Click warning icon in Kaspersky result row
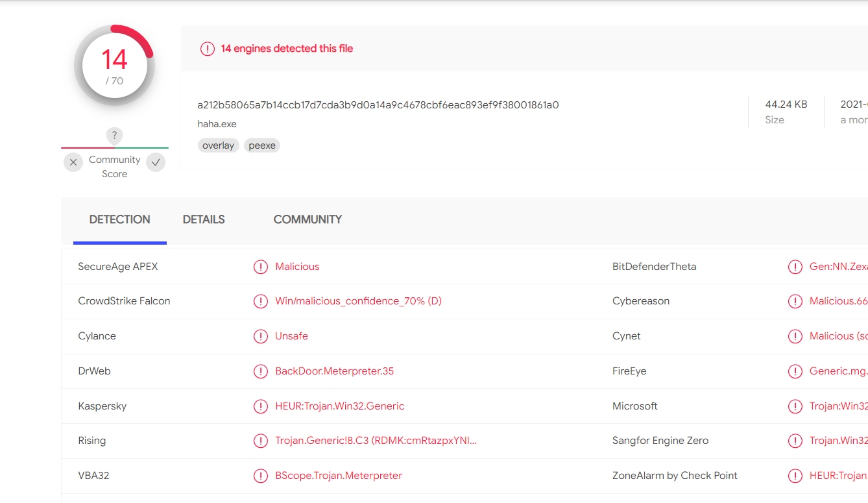This screenshot has width=868, height=503. pos(261,406)
